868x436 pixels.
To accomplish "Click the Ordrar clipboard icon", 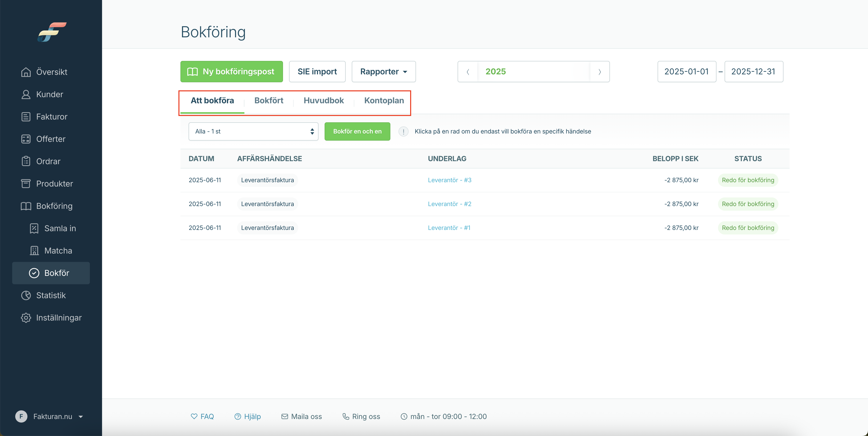I will click(x=26, y=161).
